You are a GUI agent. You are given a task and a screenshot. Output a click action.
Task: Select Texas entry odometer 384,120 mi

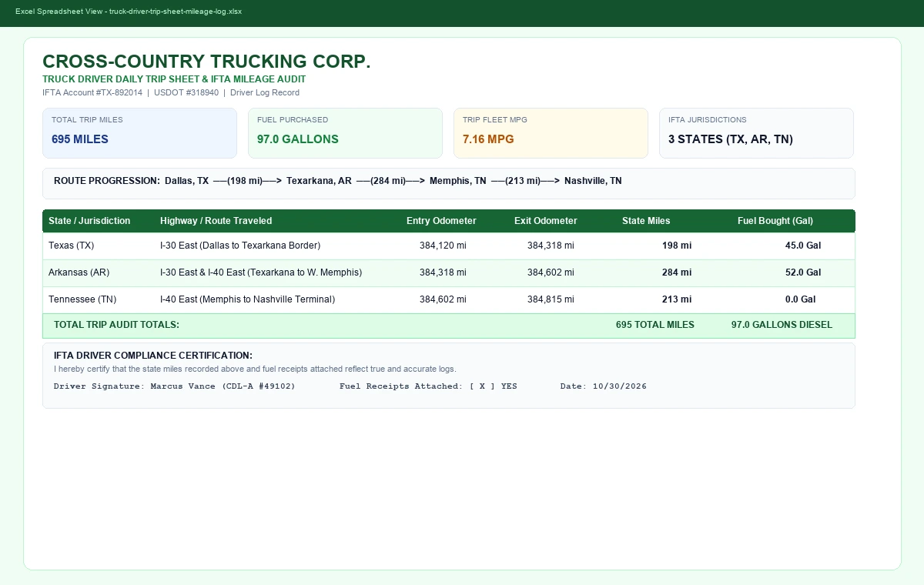[x=443, y=246]
